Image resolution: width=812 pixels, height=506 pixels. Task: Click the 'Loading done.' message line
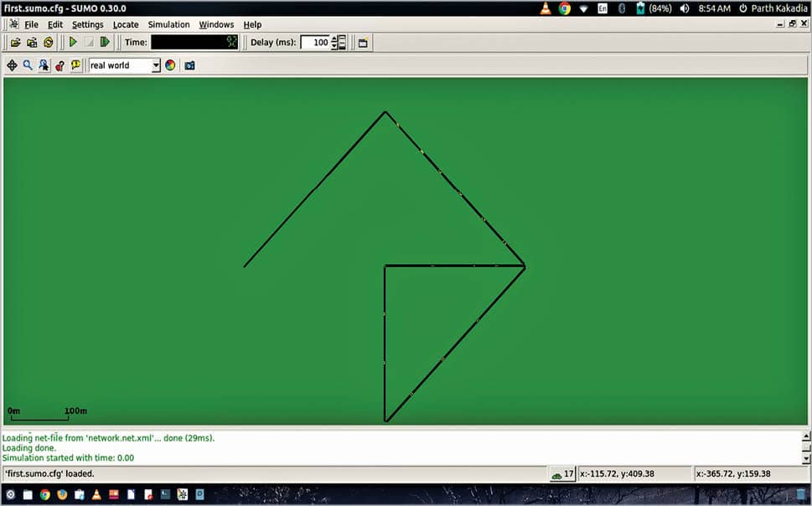[29, 448]
